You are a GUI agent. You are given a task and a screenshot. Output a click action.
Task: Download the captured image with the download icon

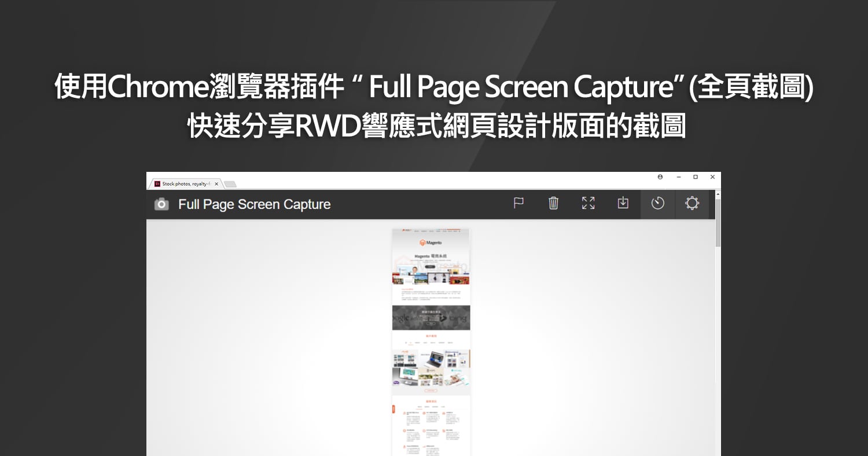[x=623, y=203]
